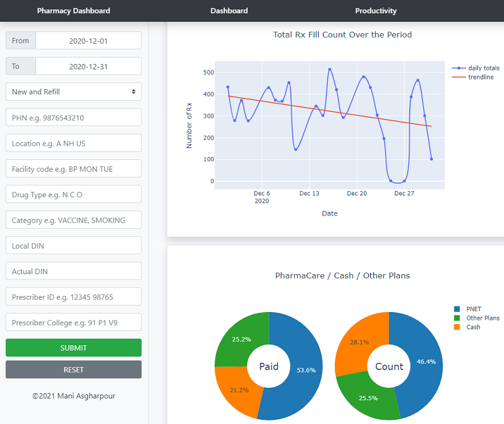This screenshot has width=504, height=424.
Task: Open the From date picker field
Action: (88, 40)
